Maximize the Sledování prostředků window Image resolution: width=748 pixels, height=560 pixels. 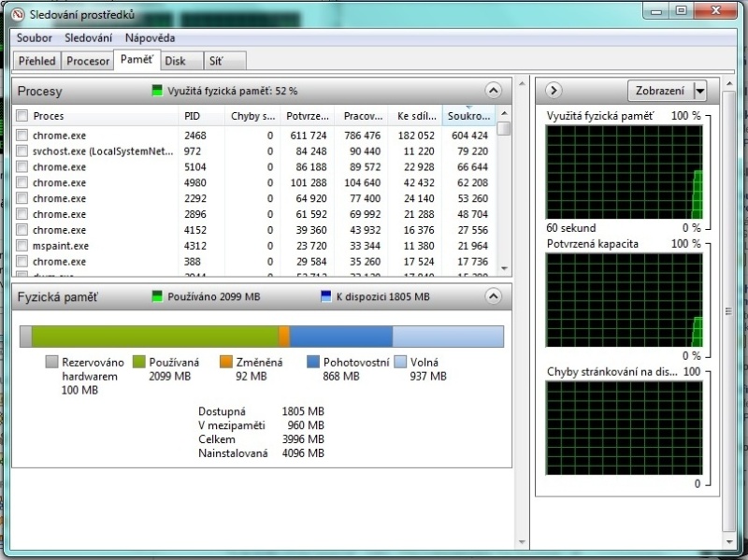click(x=682, y=10)
